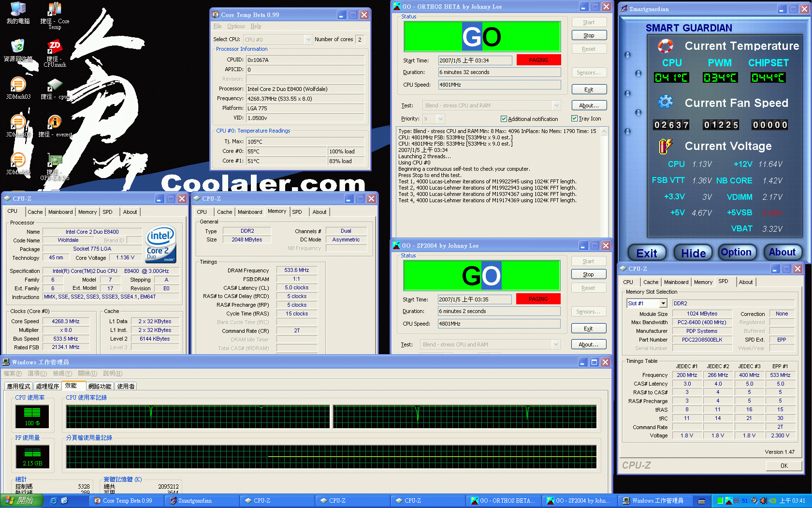The width and height of the screenshot is (812, 508).
Task: Open the 說明(H) menu in Task Manager
Action: pos(113,374)
